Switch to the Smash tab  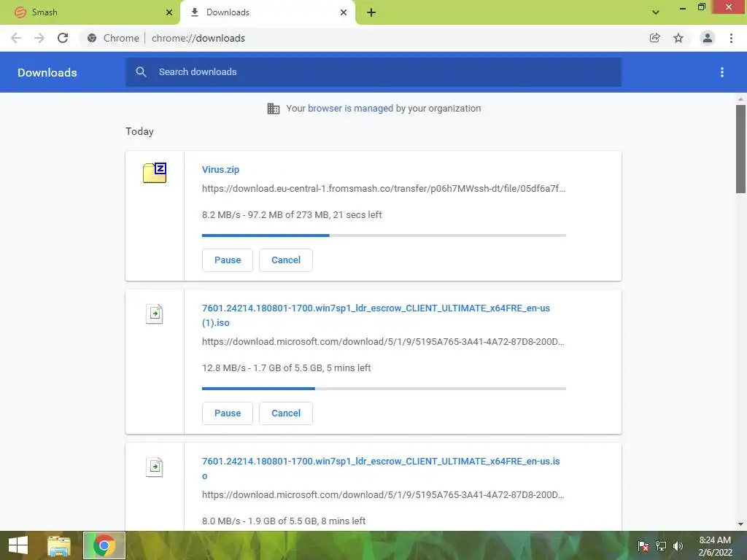pos(90,12)
